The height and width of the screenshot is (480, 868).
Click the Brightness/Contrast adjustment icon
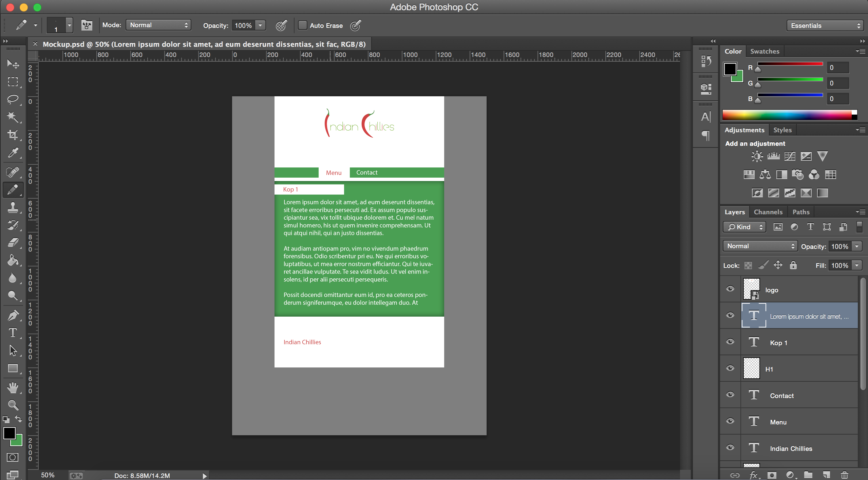757,156
